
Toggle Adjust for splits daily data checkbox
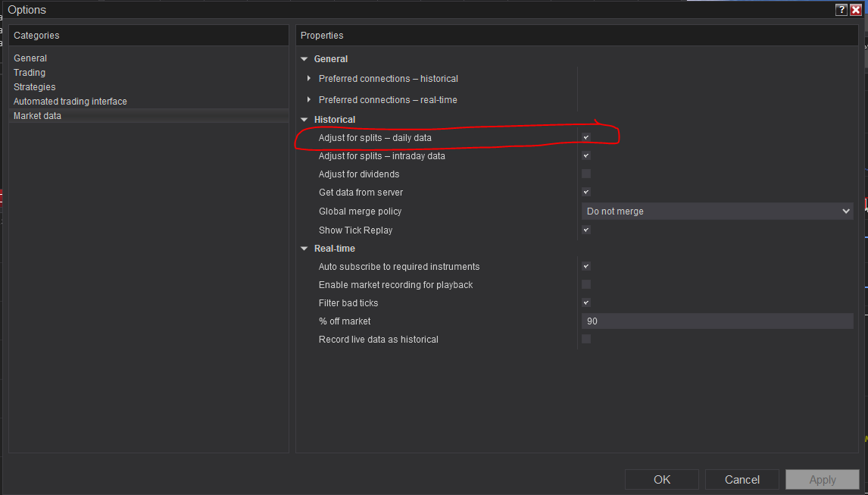(586, 137)
